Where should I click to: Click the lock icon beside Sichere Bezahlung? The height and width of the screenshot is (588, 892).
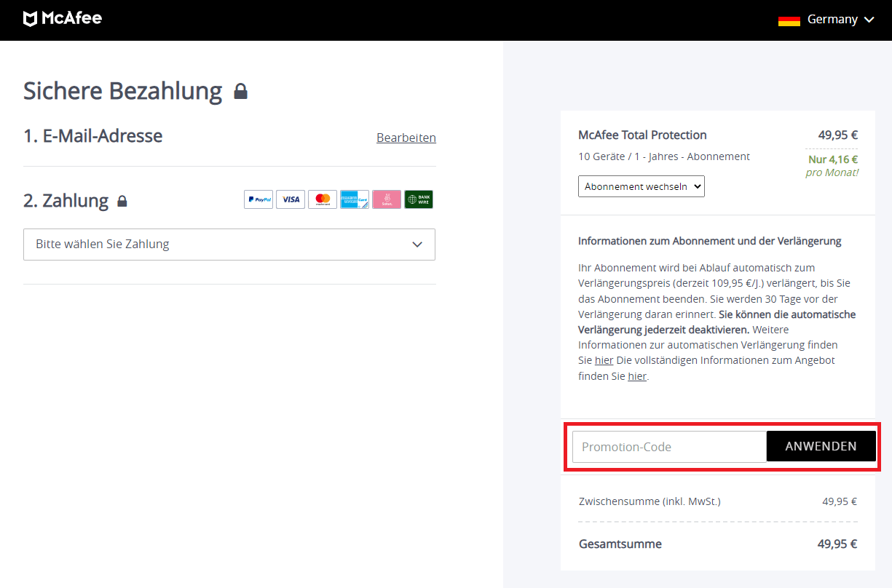[x=240, y=92]
